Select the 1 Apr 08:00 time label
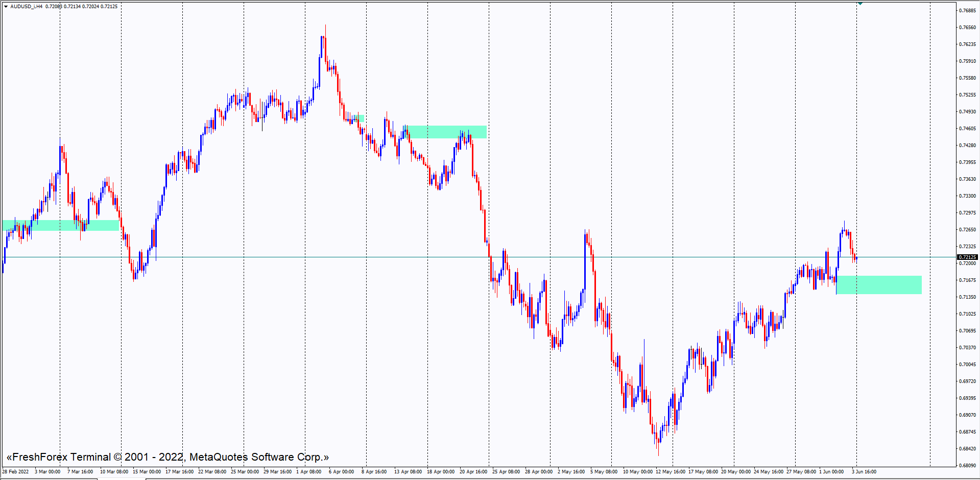 (x=309, y=472)
